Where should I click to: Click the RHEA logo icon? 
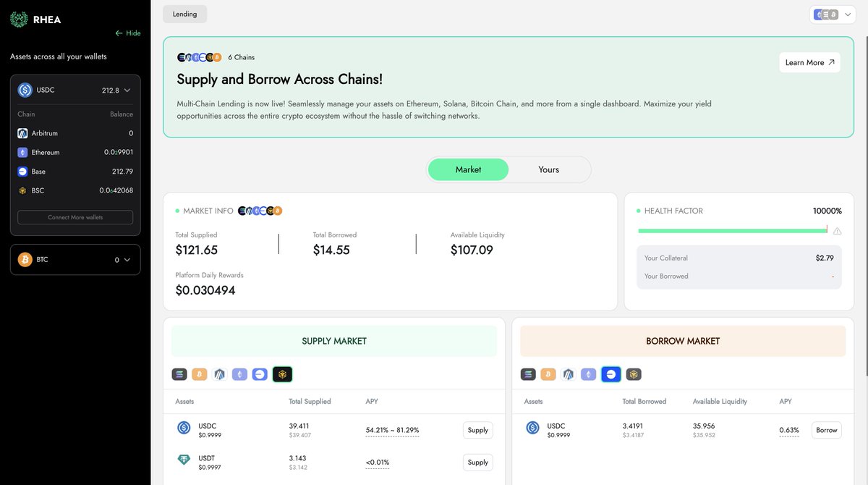coord(19,20)
